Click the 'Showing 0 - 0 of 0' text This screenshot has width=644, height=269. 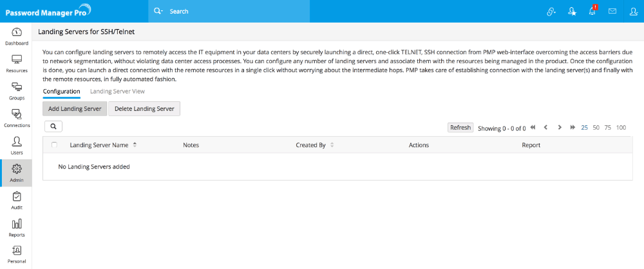[x=502, y=128]
